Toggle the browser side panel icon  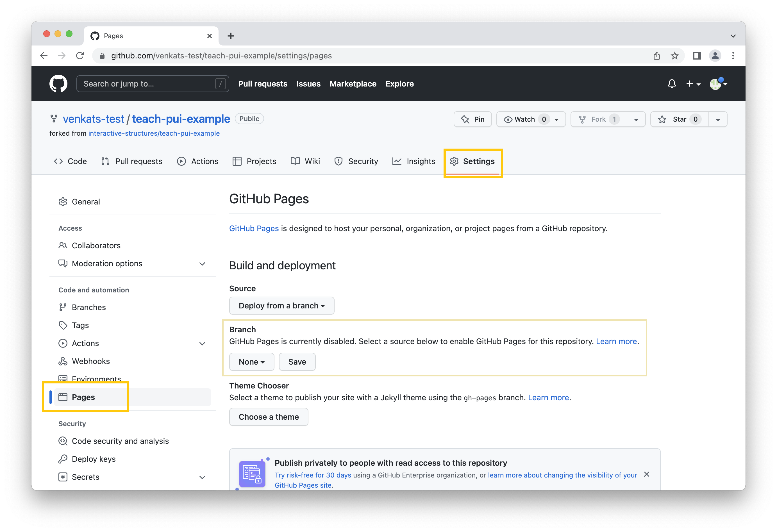697,56
